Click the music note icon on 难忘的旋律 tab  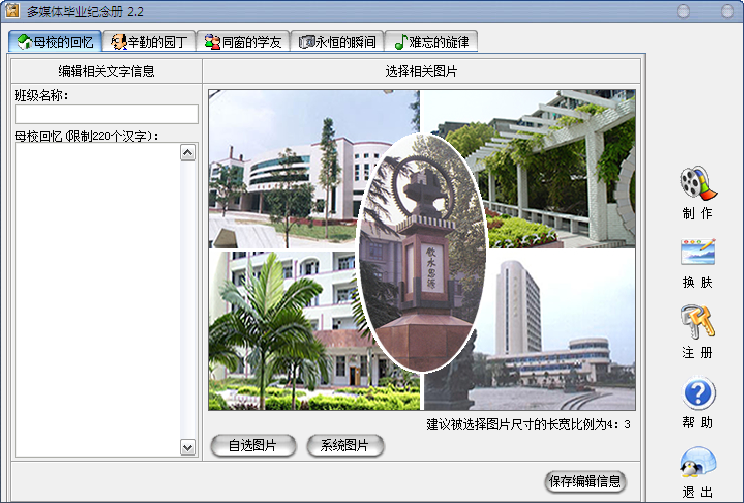tap(401, 42)
